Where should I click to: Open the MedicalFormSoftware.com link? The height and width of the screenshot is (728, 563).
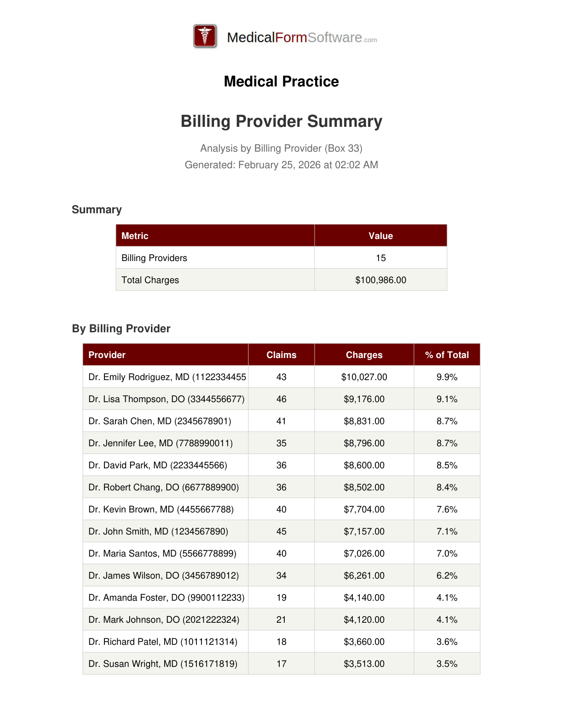pyautogui.click(x=302, y=38)
